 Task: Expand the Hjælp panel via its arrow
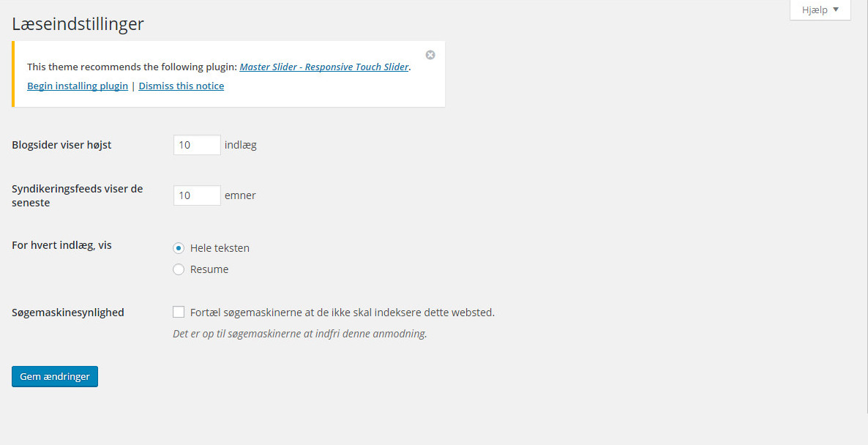(836, 10)
